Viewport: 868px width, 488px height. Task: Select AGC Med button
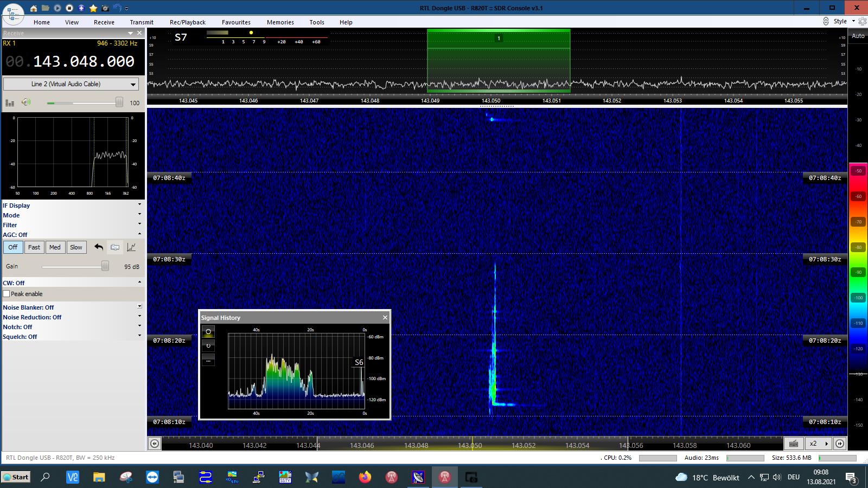pos(55,247)
